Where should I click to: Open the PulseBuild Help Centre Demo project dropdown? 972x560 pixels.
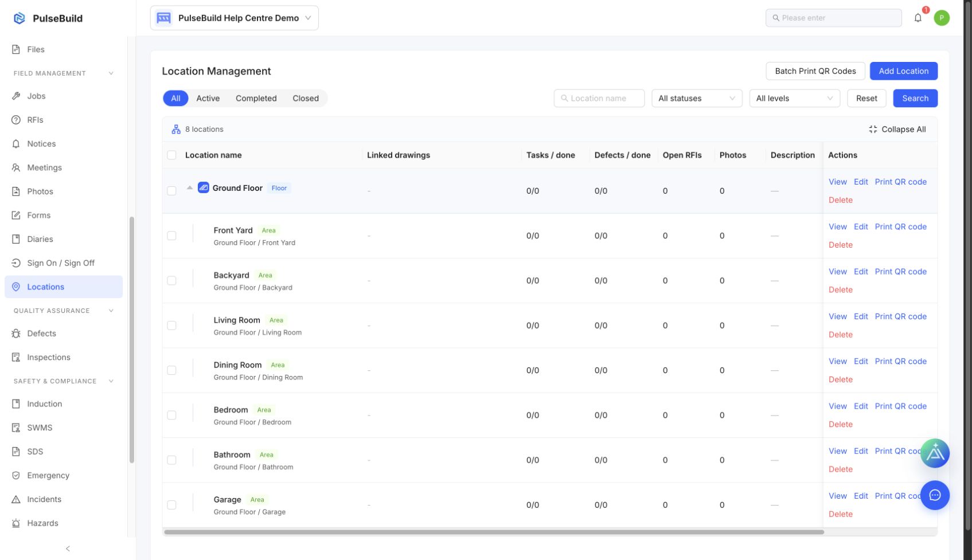tap(234, 18)
